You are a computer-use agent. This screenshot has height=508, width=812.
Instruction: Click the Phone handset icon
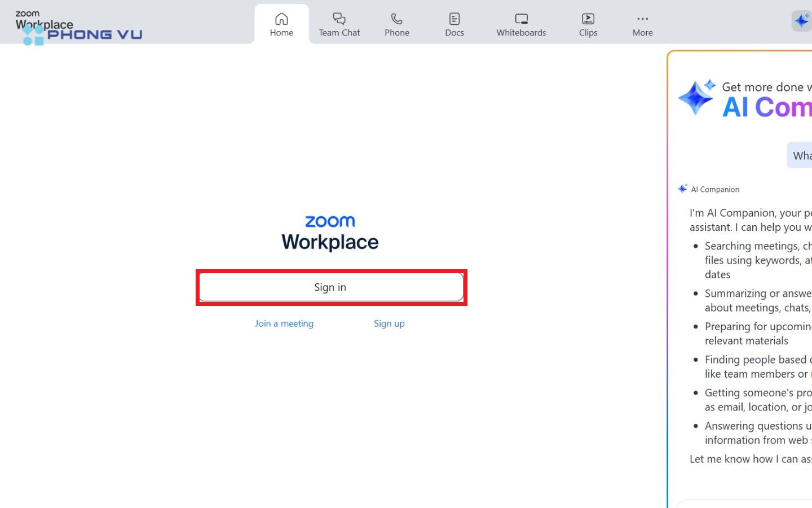pyautogui.click(x=397, y=19)
